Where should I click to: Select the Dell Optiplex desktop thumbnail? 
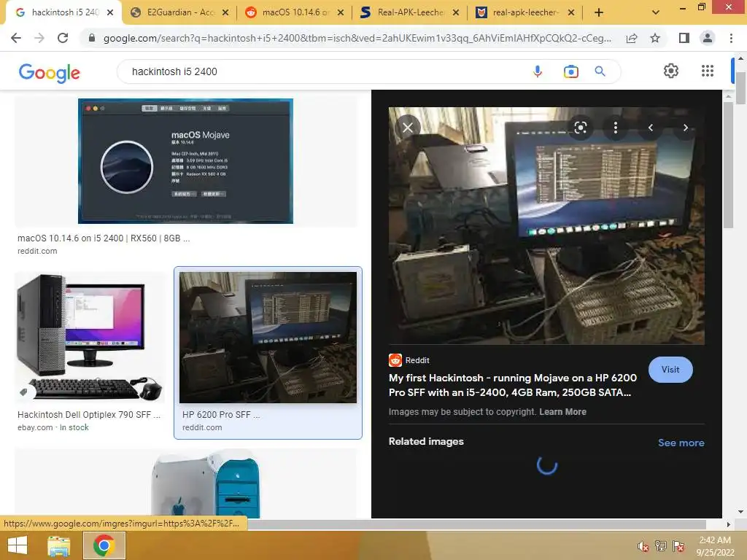(x=90, y=337)
